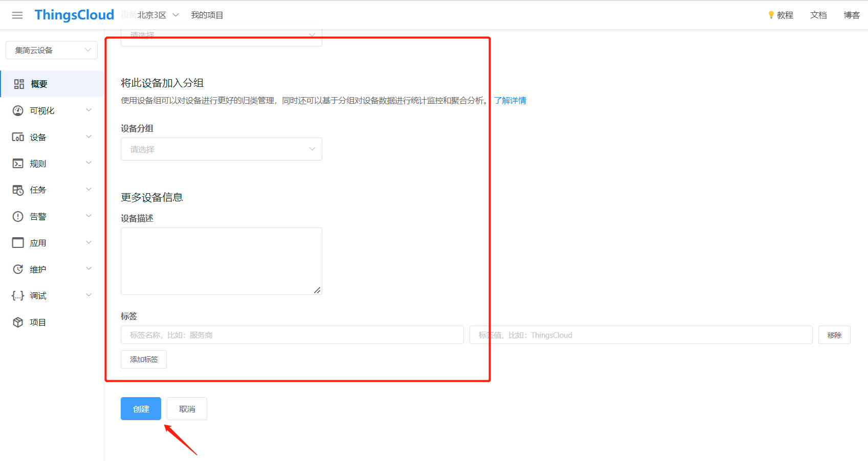Click the 可视化 dashboard icon

click(18, 111)
